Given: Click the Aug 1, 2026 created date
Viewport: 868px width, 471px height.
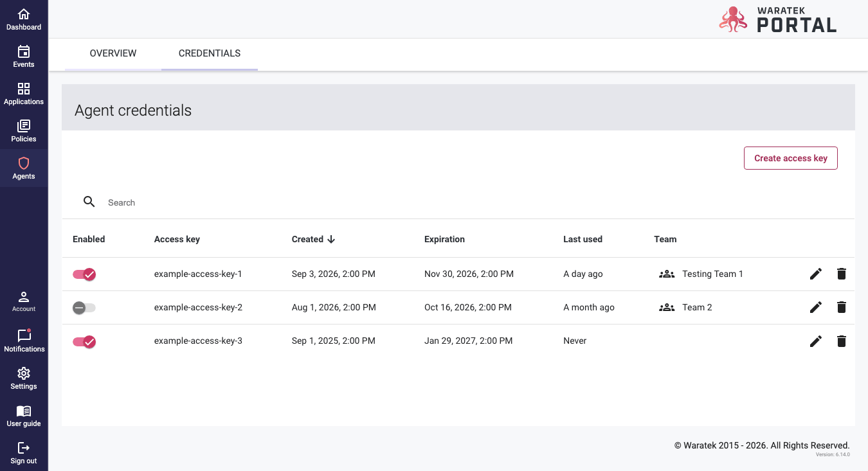Looking at the screenshot, I should point(334,307).
